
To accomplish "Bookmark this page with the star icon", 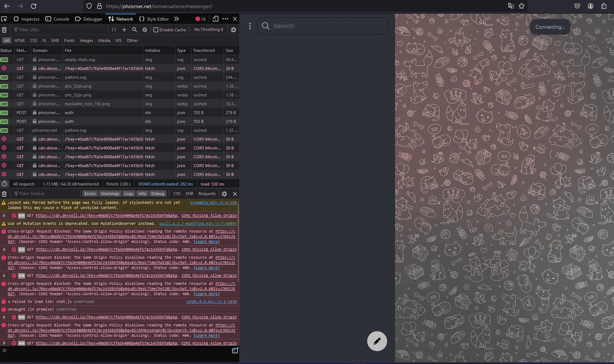I will coord(522,6).
